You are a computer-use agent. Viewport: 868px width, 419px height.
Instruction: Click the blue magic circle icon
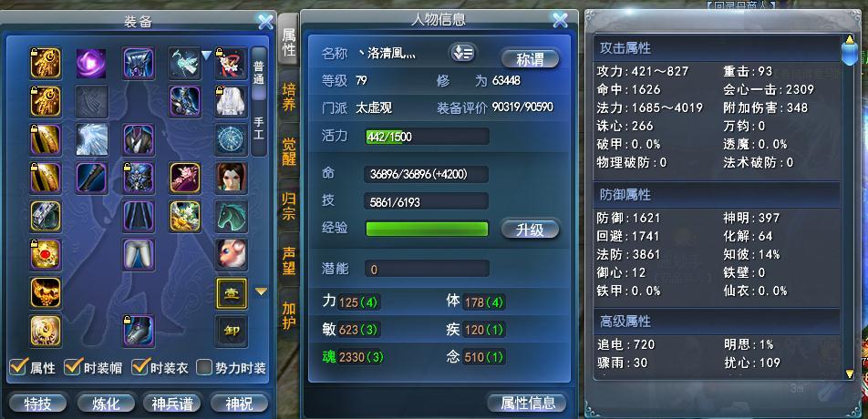pos(231,139)
